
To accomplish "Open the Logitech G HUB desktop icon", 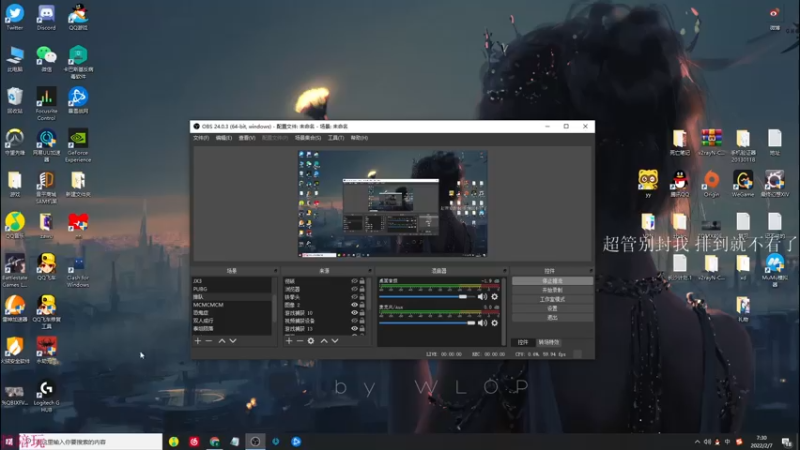I will coord(46,396).
